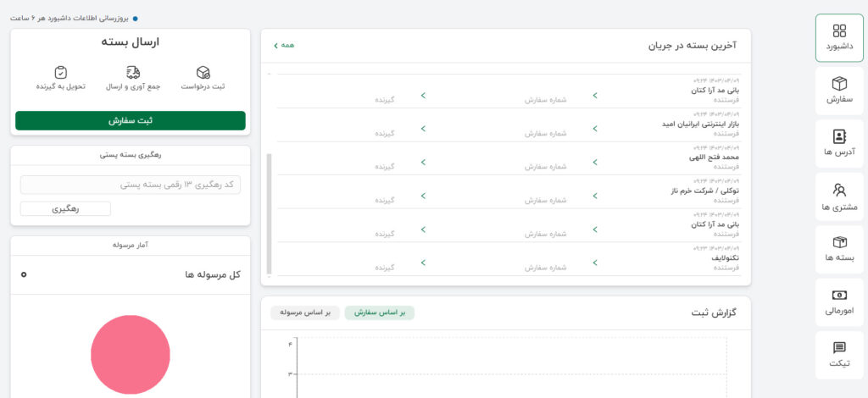This screenshot has width=868, height=398.
Task: Click گیرنده label in محمد فتح اللهی row
Action: pos(385,167)
